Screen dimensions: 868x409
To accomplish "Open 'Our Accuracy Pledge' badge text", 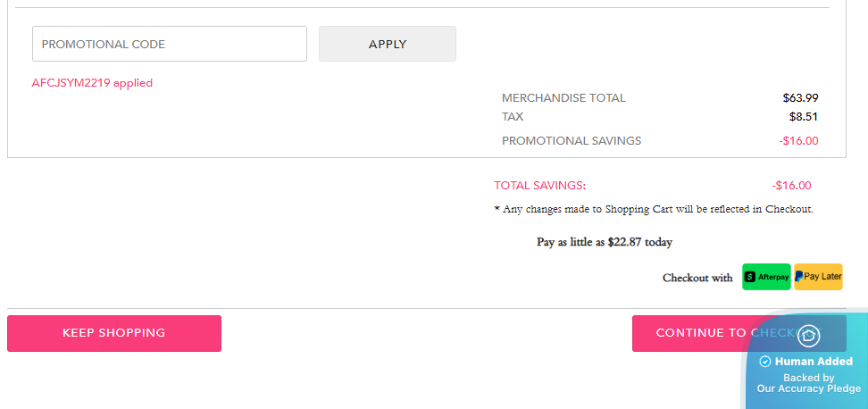I will 809,388.
